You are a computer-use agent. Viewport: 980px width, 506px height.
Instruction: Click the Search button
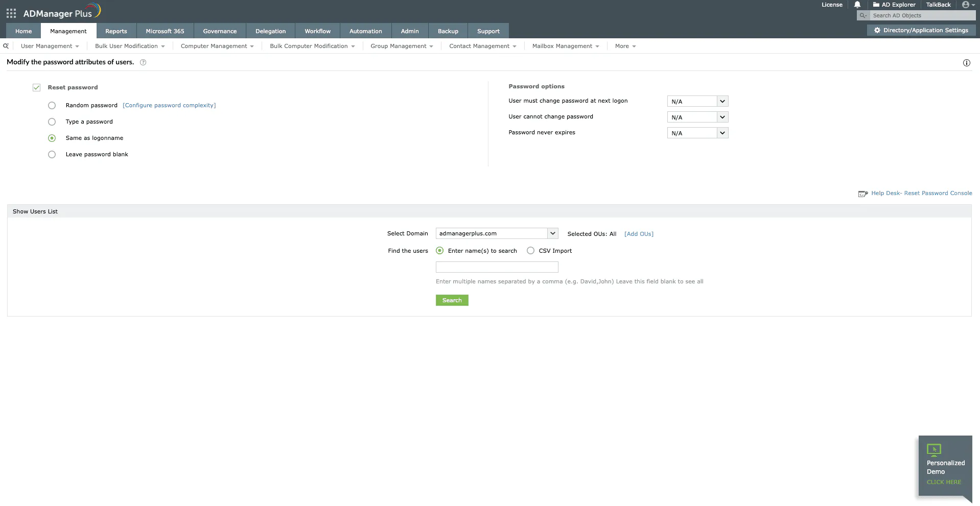(x=451, y=300)
